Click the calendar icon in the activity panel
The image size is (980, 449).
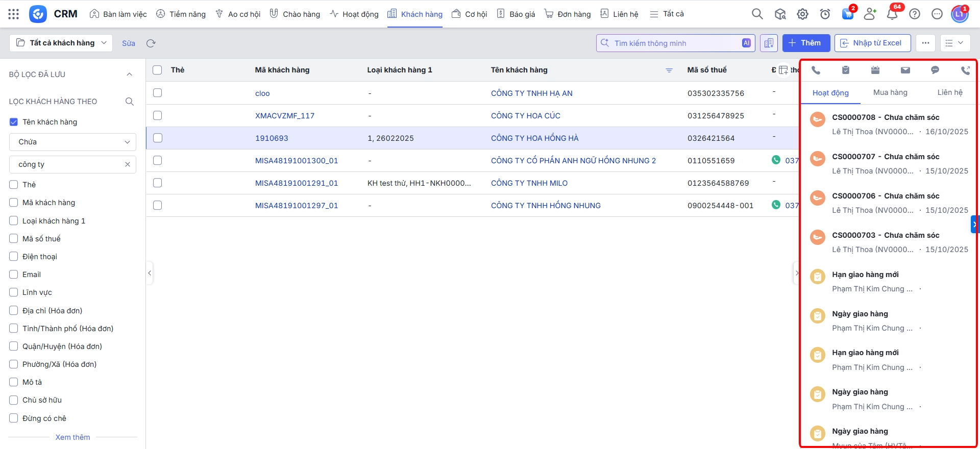tap(875, 70)
